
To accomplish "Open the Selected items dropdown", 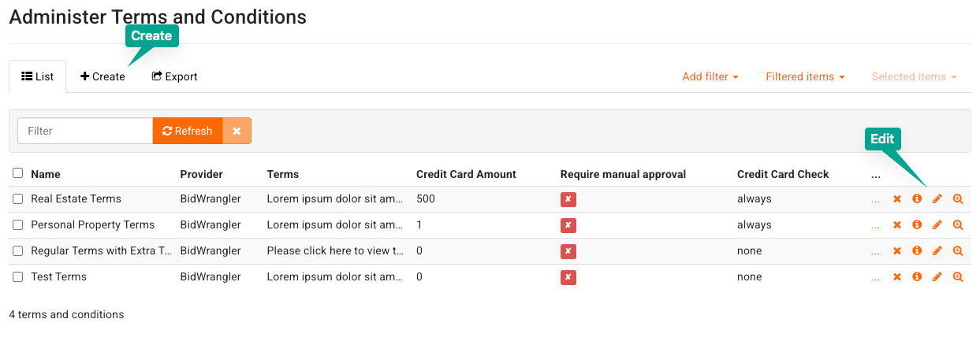I will point(914,77).
